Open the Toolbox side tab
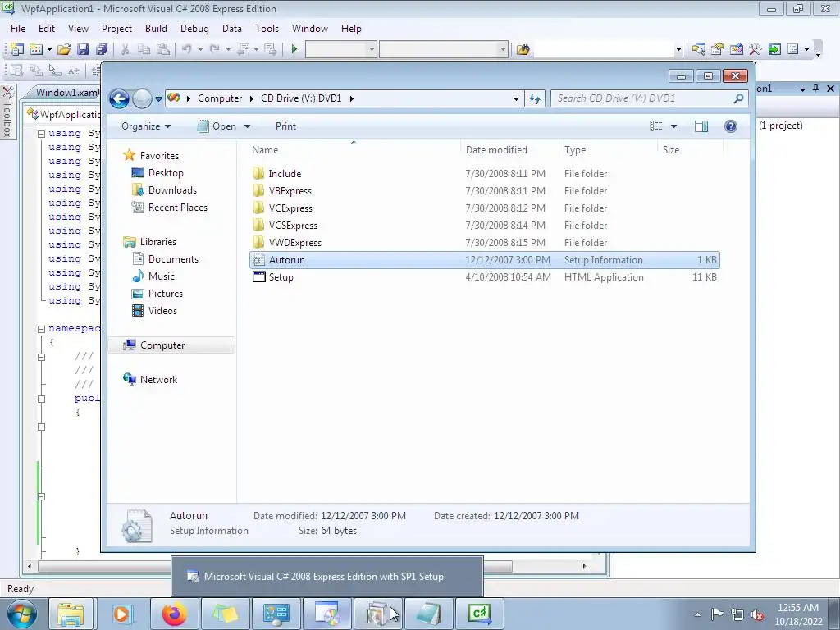The height and width of the screenshot is (630, 840). pos(7,112)
